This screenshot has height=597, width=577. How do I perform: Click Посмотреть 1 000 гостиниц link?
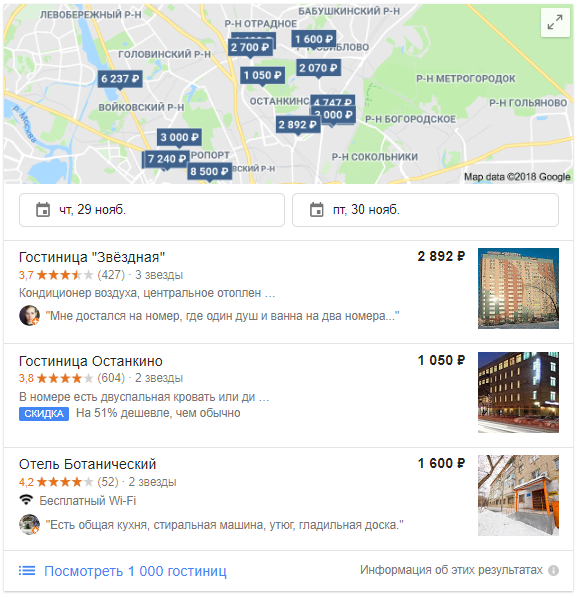(135, 571)
